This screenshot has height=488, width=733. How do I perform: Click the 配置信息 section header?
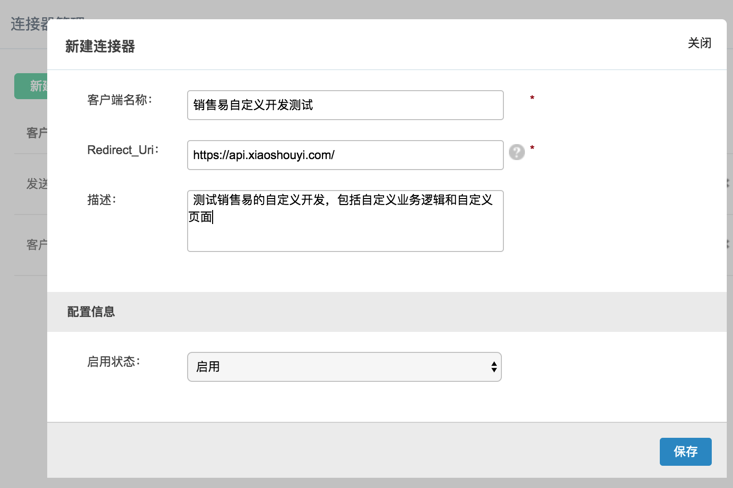(x=91, y=312)
